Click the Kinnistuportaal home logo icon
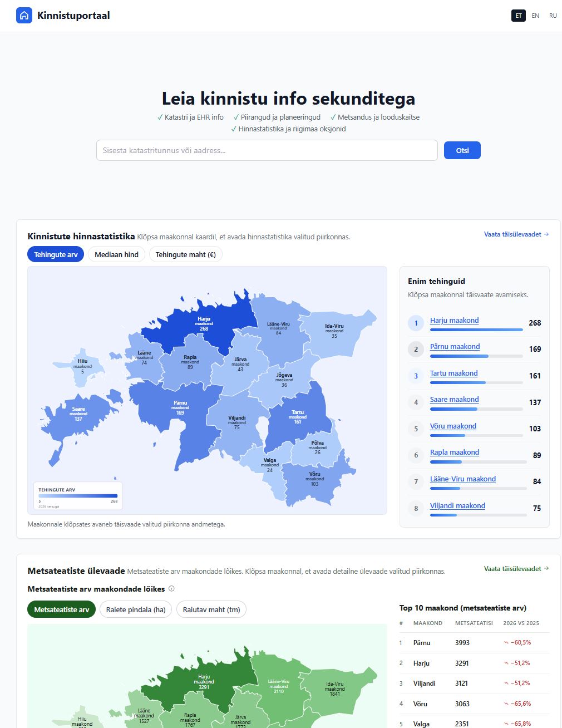The height and width of the screenshot is (728, 562). 24,16
